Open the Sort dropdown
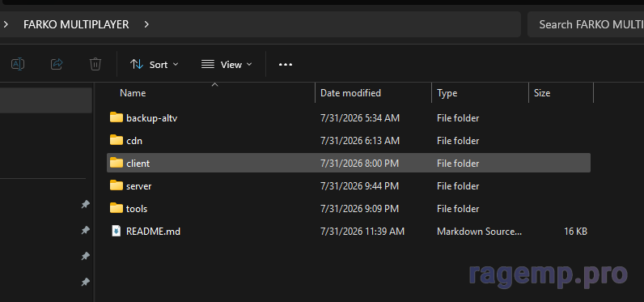Screen dimensions: 644x302 155,65
